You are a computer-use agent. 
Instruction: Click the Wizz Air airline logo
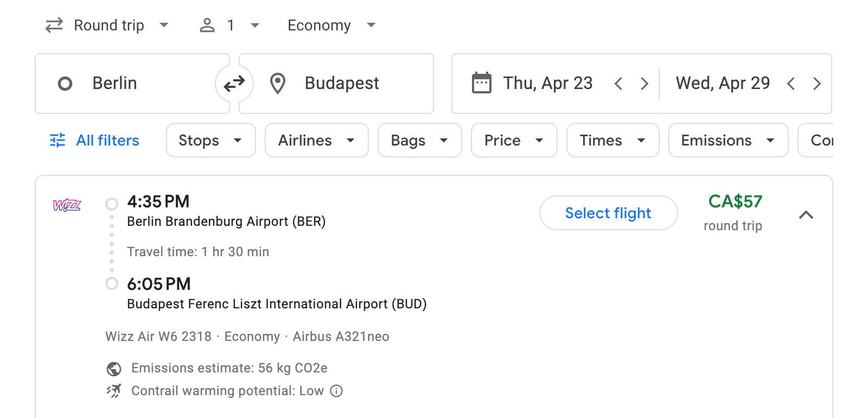point(67,206)
